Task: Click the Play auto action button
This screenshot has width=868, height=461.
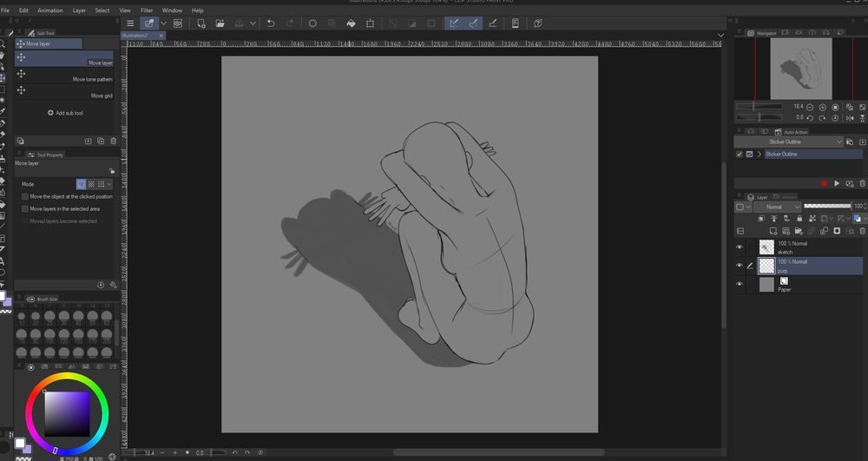Action: click(837, 183)
